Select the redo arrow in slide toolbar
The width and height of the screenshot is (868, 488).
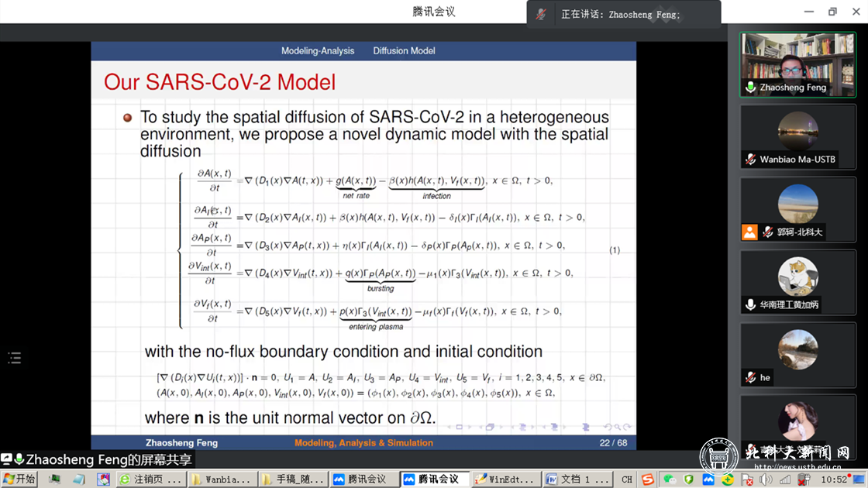[x=626, y=427]
